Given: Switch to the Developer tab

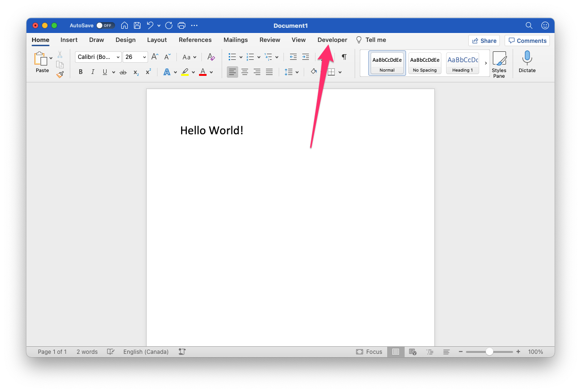Looking at the screenshot, I should click(332, 40).
